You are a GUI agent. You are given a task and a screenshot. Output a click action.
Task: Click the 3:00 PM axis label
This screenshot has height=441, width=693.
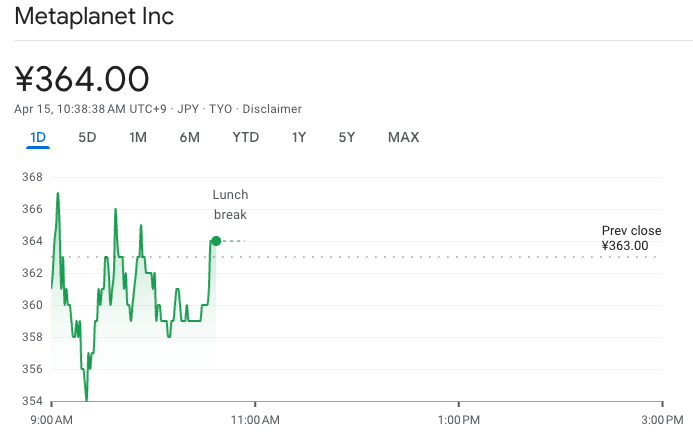[x=661, y=418]
